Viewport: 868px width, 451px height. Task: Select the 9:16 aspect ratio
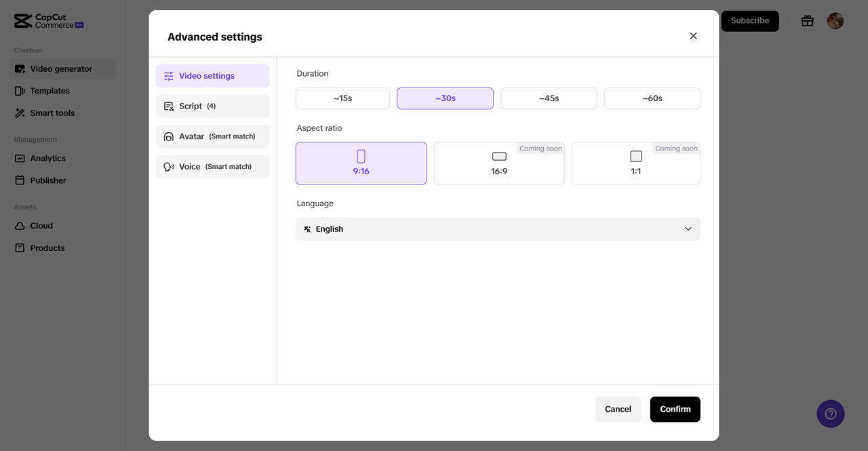[x=361, y=163]
